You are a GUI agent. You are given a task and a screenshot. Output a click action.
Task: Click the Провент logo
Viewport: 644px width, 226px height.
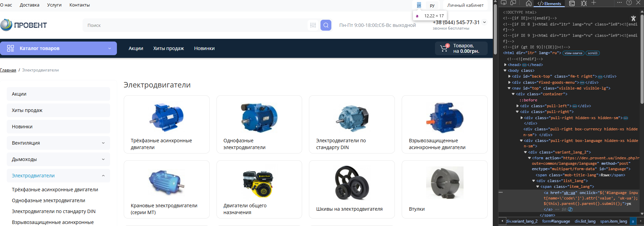24,25
